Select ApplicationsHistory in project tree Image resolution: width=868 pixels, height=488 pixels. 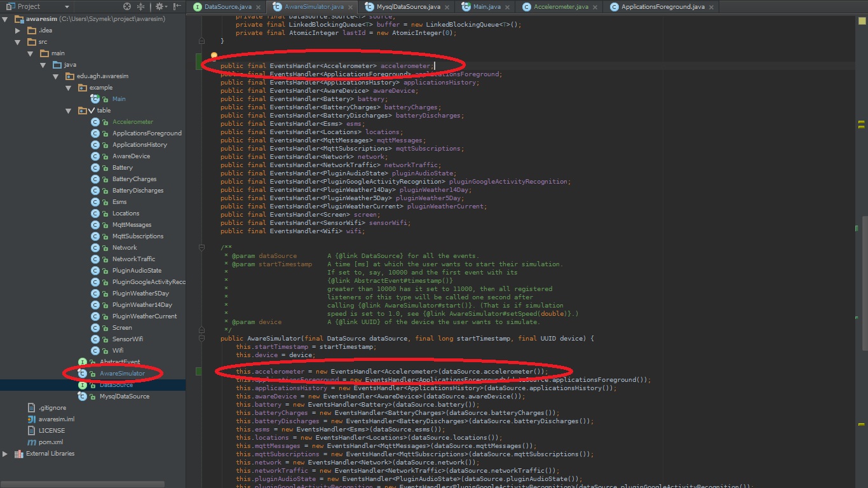[x=140, y=145]
